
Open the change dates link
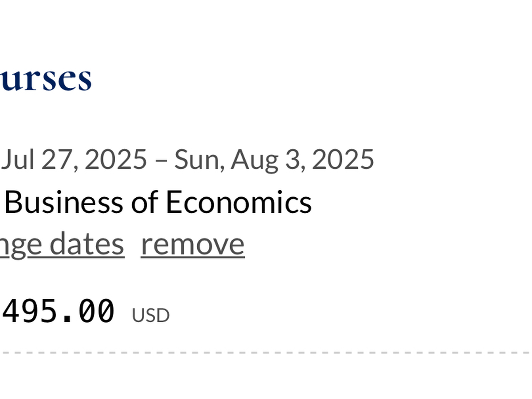click(62, 243)
